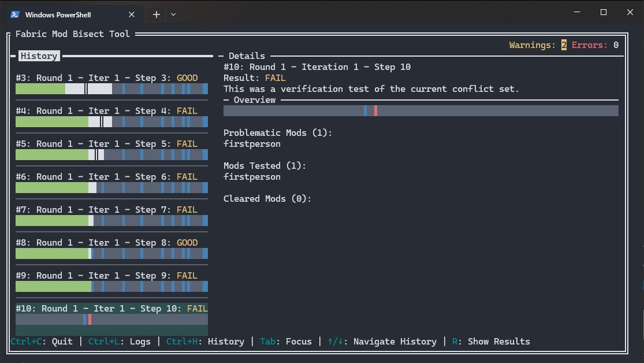
Task: Click the 'Cleared Mods (0):' heading
Action: tap(267, 199)
